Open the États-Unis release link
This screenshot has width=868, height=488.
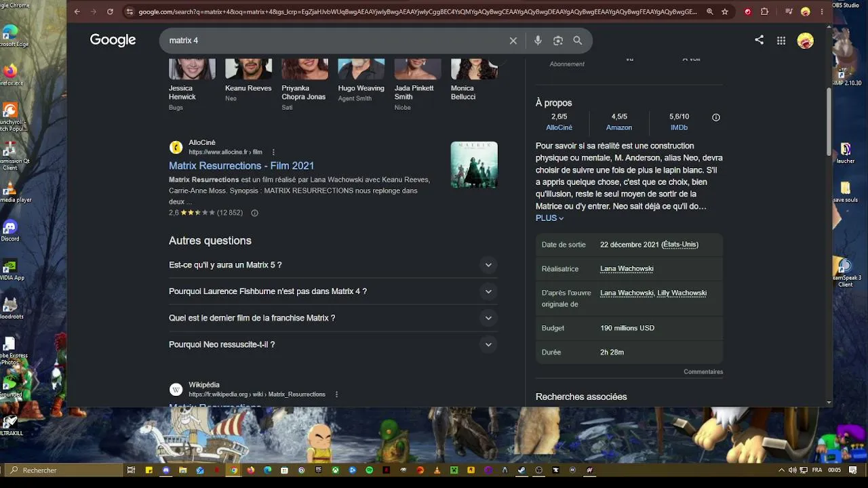[x=680, y=245]
